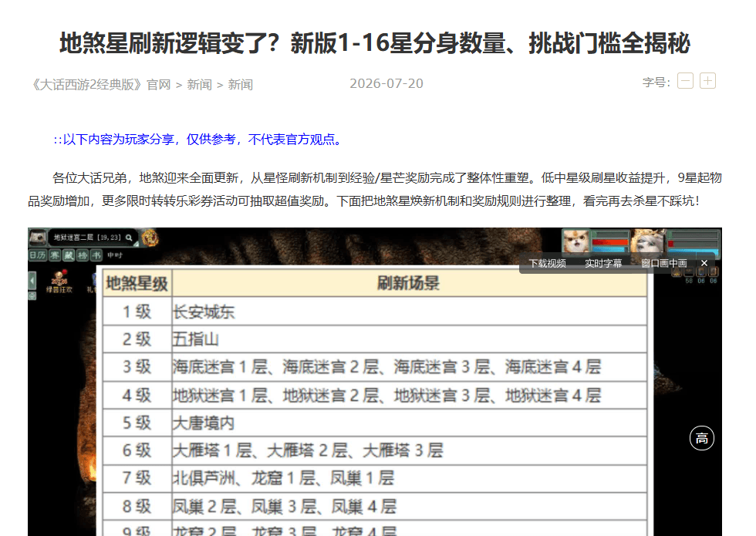Click the magnifier icon beside 地狱迷宫二层
The height and width of the screenshot is (536, 756).
pos(129,238)
